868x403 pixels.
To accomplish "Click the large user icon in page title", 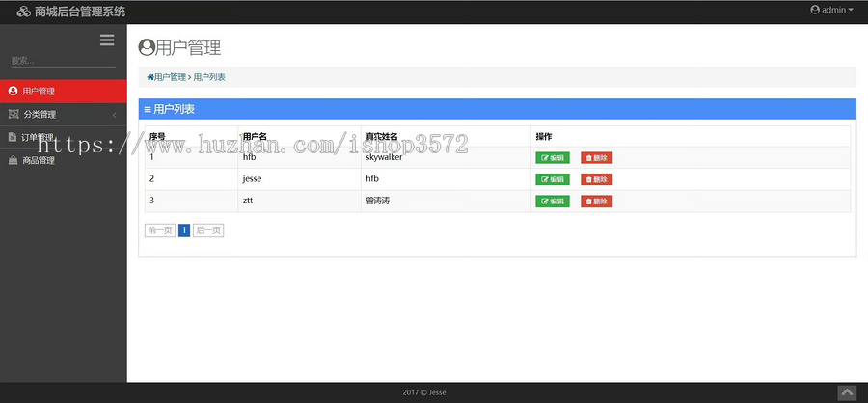I will 147,47.
